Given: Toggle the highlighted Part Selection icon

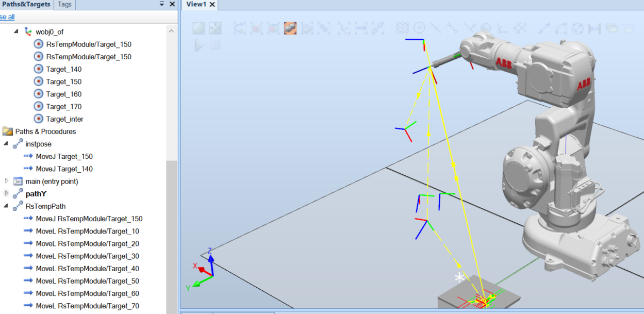Looking at the screenshot, I should click(x=290, y=28).
